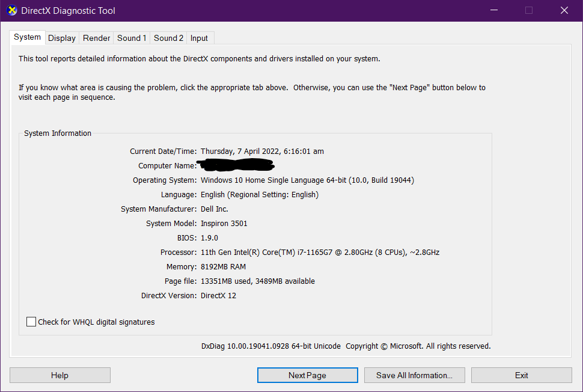Select the System tab
The width and height of the screenshot is (583, 392).
pos(28,37)
